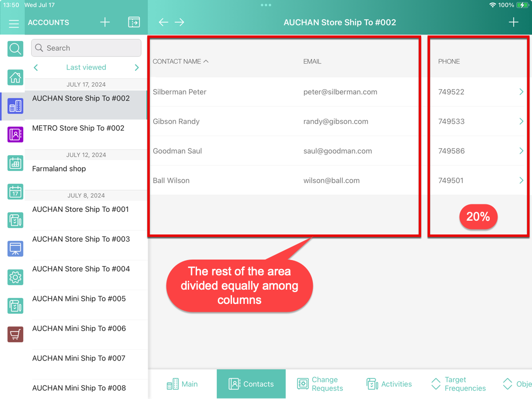
Task: Switch to the Main tab
Action: pos(182,384)
